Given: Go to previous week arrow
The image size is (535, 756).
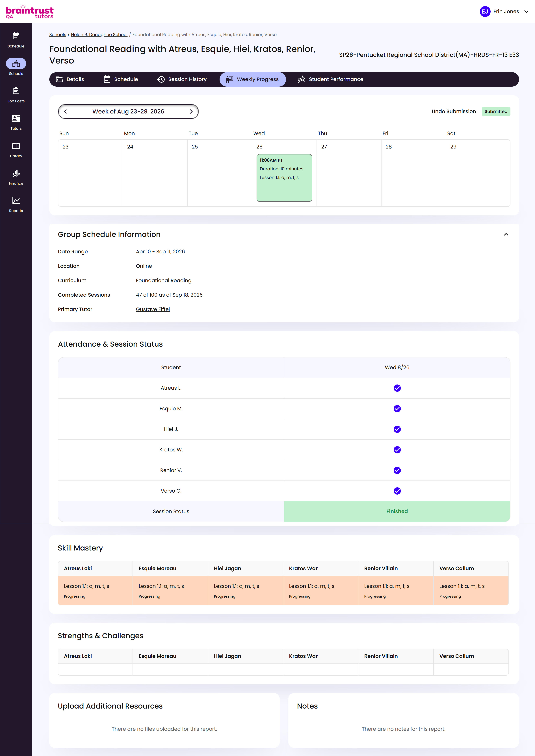Looking at the screenshot, I should [66, 112].
